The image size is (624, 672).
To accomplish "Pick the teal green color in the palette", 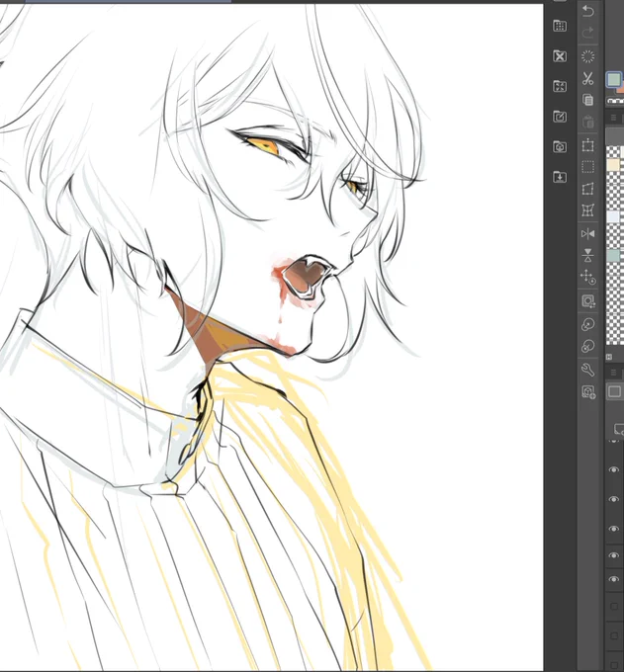I will click(x=613, y=256).
